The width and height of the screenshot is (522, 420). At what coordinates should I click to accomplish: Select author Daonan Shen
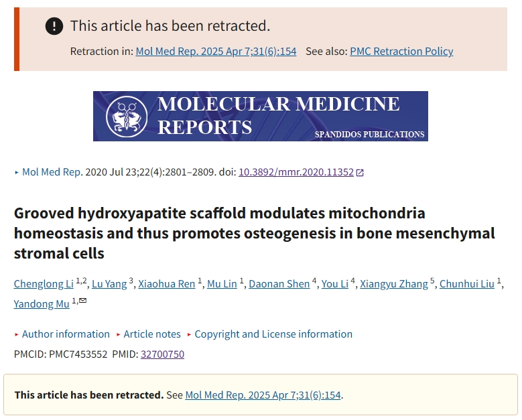point(279,284)
